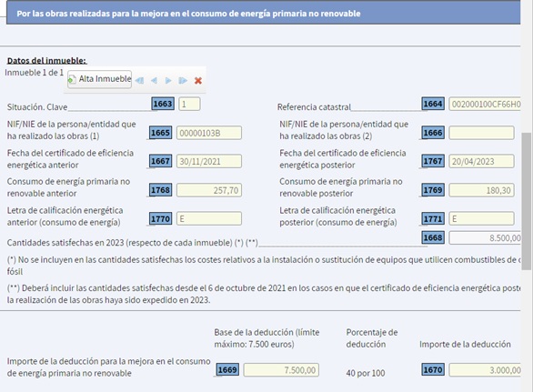Click box code 1771 label

point(433,218)
